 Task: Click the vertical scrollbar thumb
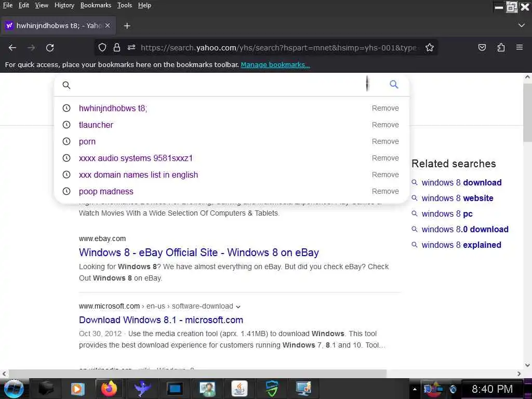pos(527,112)
